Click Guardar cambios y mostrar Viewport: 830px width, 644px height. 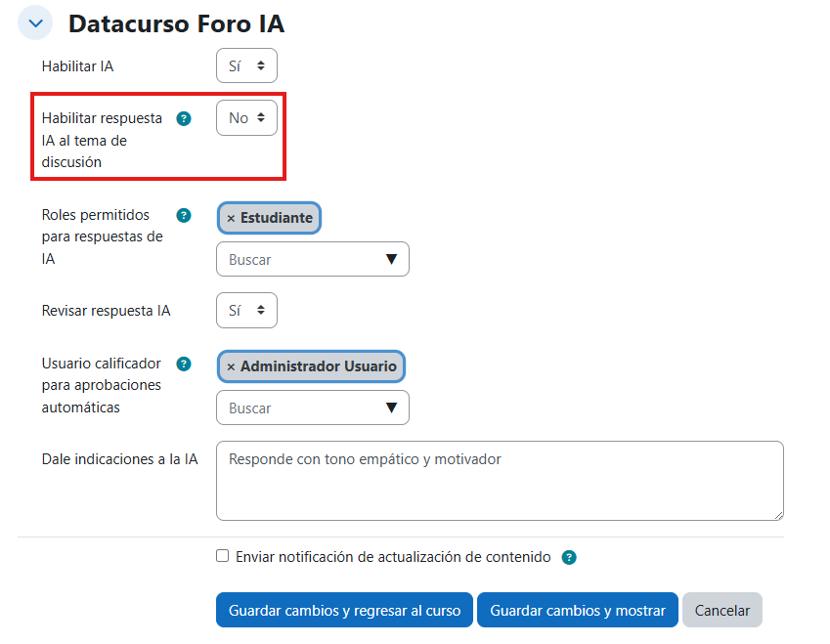coord(577,609)
